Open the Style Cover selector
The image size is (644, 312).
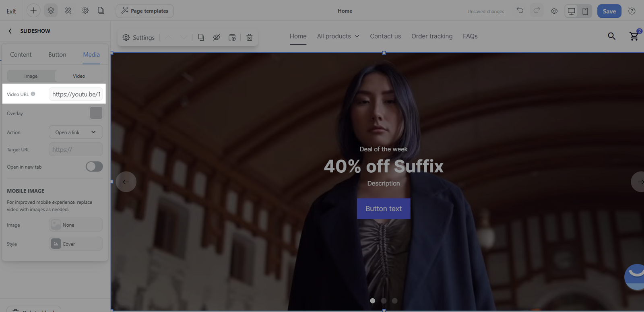76,244
